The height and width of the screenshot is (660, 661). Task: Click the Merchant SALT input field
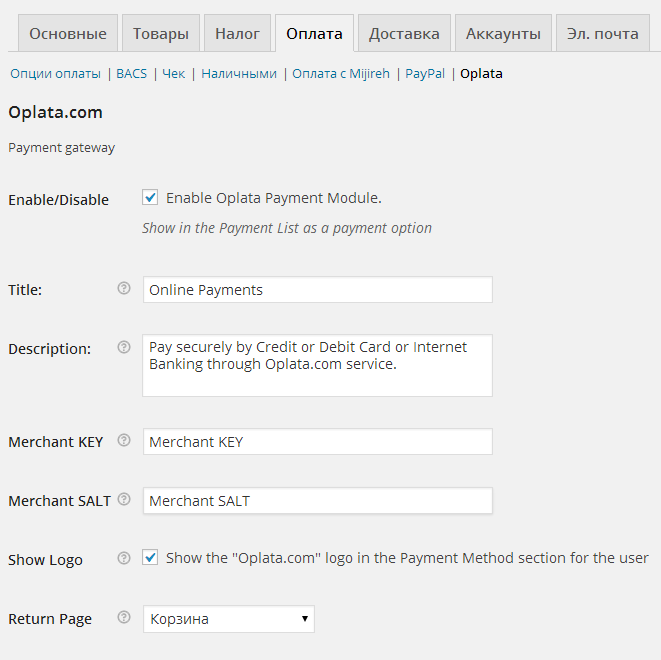[318, 501]
